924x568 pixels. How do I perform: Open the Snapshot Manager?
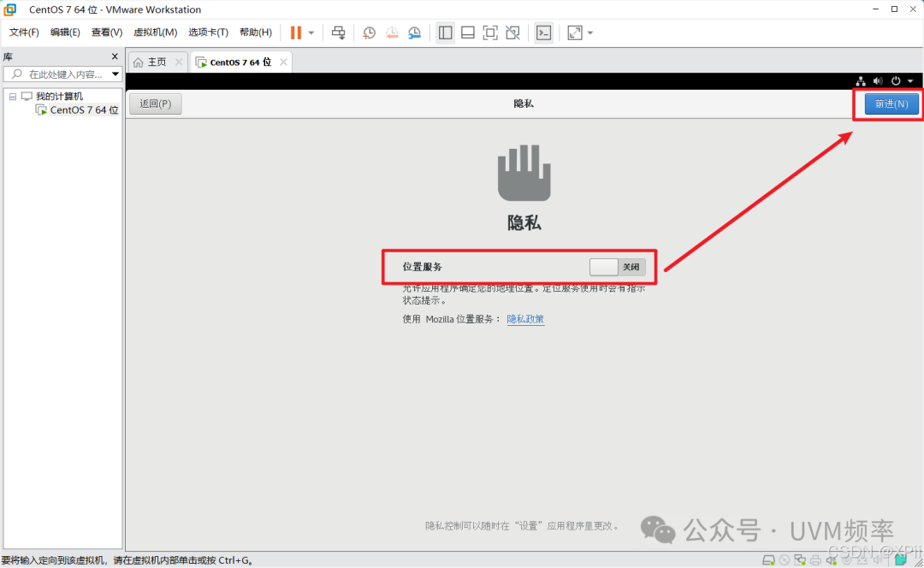(414, 32)
